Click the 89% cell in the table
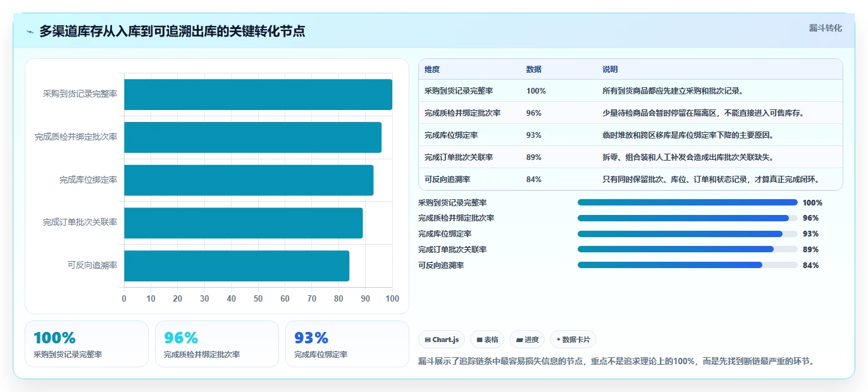868x392 pixels. 534,157
